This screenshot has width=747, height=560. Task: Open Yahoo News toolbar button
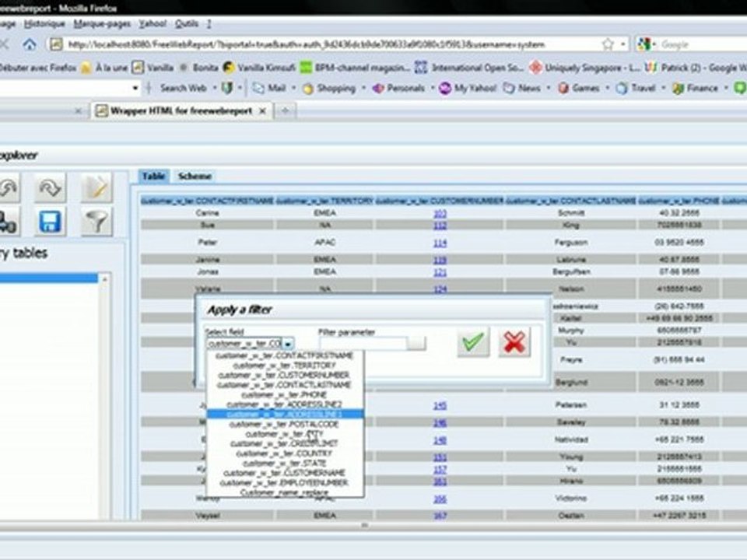[x=522, y=88]
